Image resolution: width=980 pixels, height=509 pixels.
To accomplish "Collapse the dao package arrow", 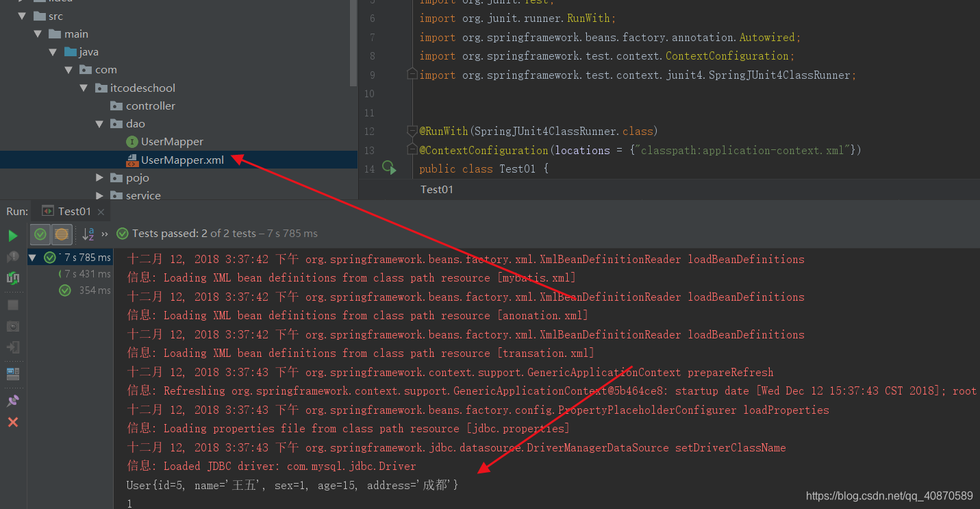I will (98, 123).
